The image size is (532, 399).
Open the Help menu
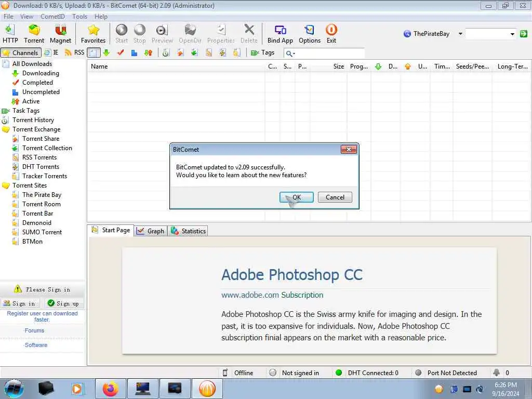tap(101, 16)
